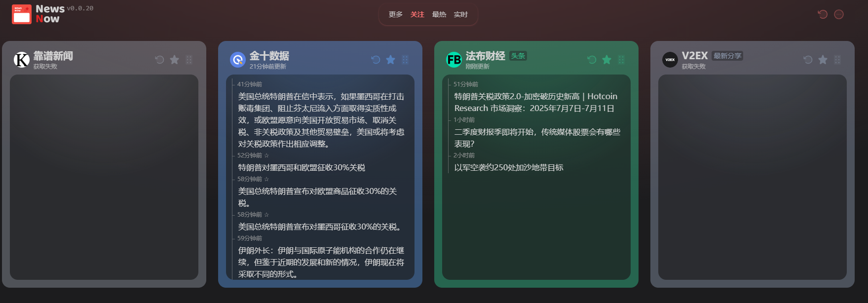This screenshot has height=303, width=868.
Task: Open 特朗普宣布对欧盟商品征收30%的关税 headline
Action: tap(317, 197)
